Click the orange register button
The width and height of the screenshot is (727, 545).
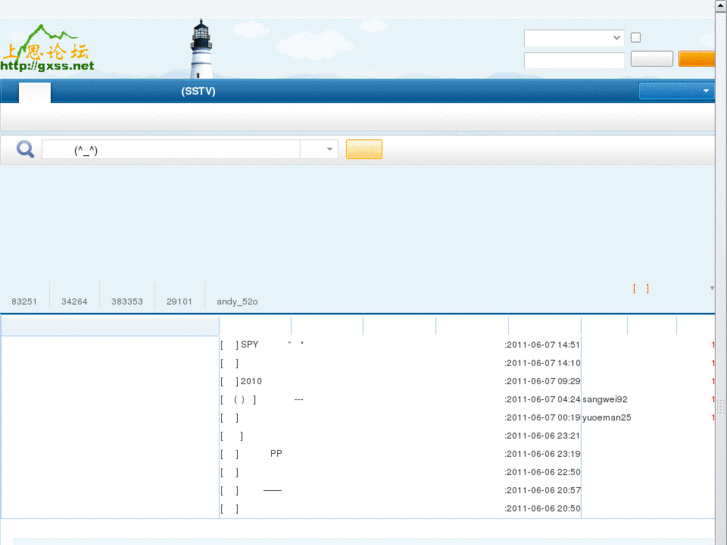tap(696, 59)
